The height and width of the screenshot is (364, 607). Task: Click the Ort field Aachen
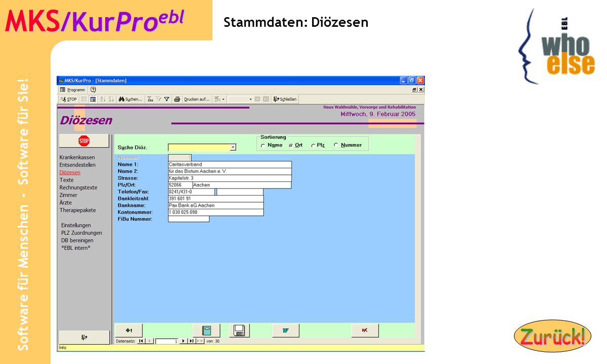coord(242,185)
